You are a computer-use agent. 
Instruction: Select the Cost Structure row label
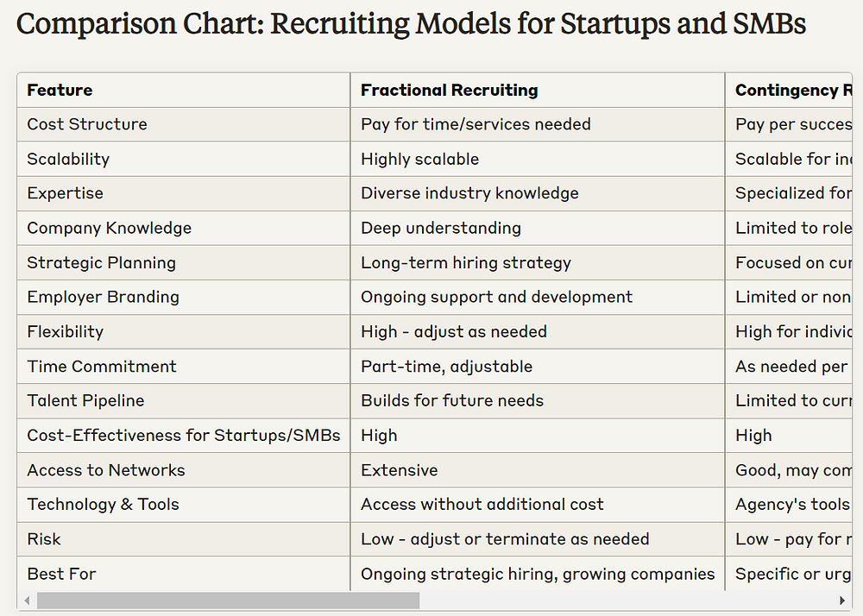86,124
